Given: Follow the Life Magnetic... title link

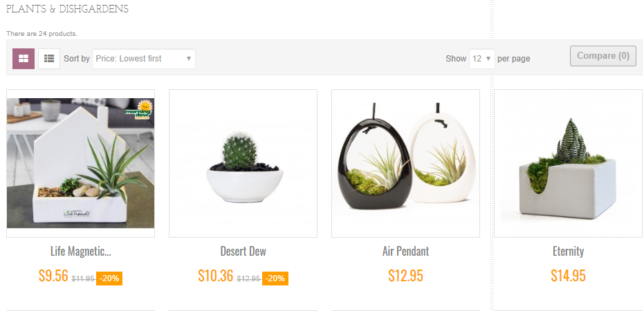Looking at the screenshot, I should [x=80, y=251].
